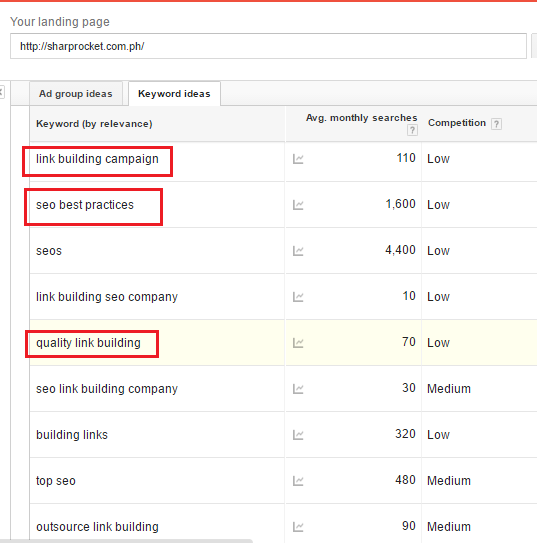Click help icon under Avg. monthly searches

(x=412, y=131)
